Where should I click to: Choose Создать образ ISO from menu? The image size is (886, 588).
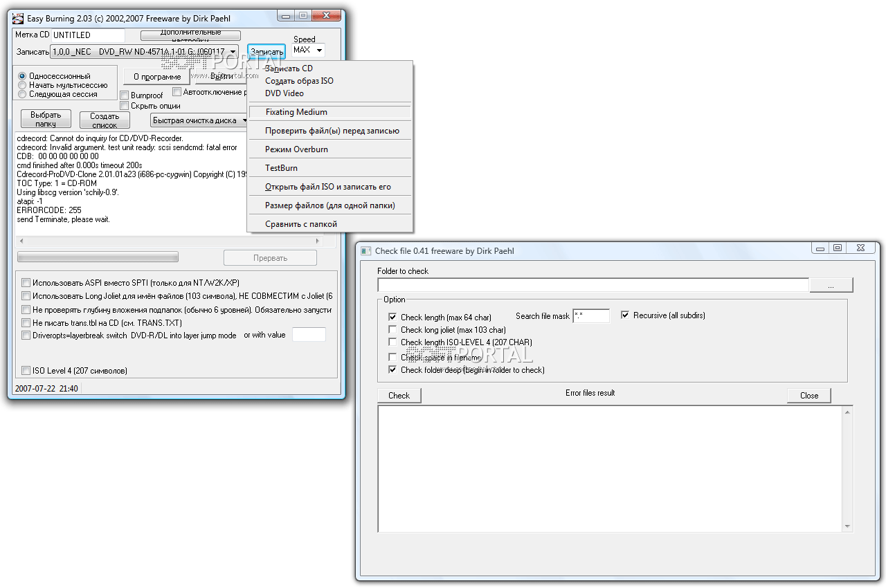click(299, 81)
